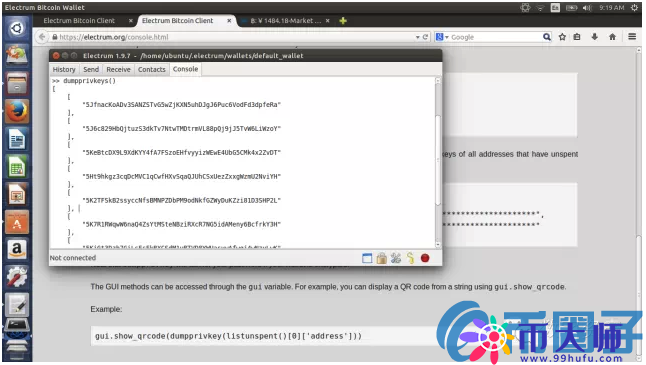Open the Amazon dock icon
The image size is (646, 365).
tap(17, 249)
